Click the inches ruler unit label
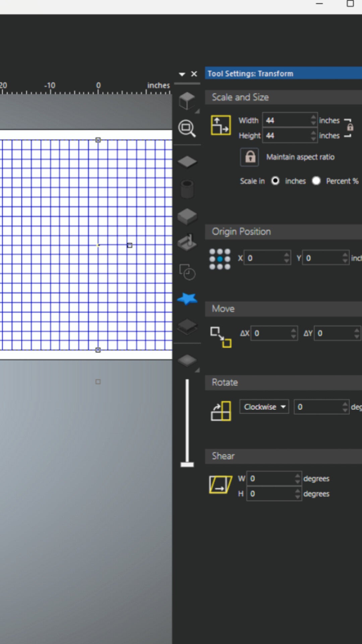Screen dimensions: 362x644 [159, 86]
